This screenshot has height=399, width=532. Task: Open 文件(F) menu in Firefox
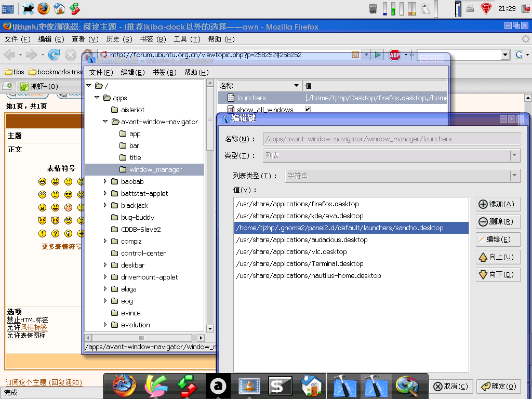17,39
